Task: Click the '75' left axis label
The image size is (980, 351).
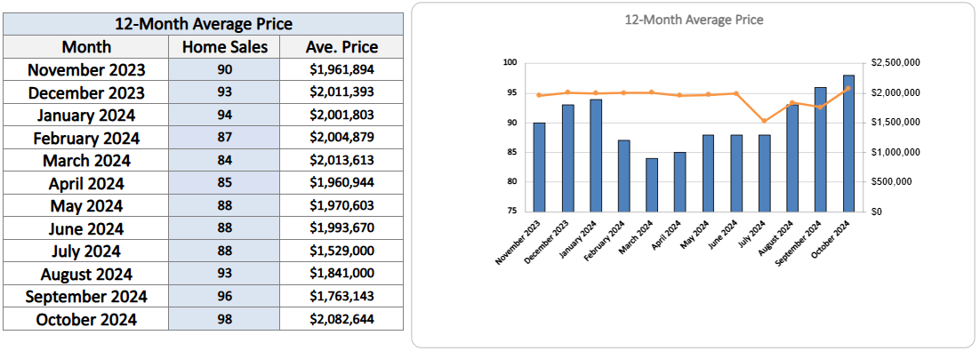Action: click(x=512, y=211)
